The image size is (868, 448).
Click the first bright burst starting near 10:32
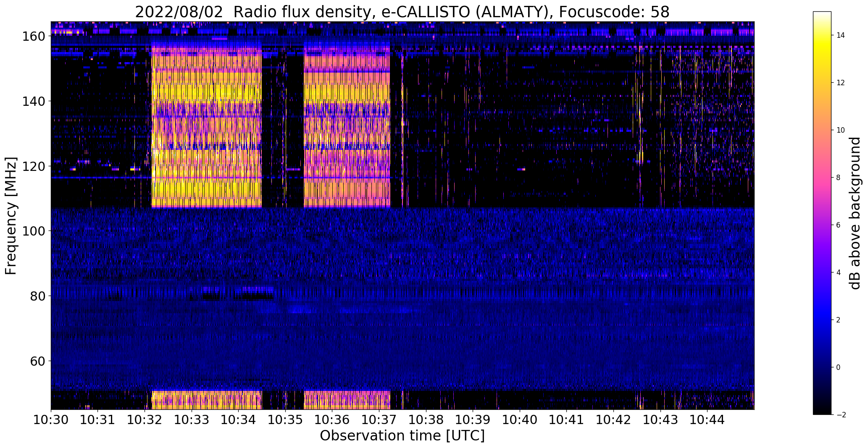coord(206,126)
